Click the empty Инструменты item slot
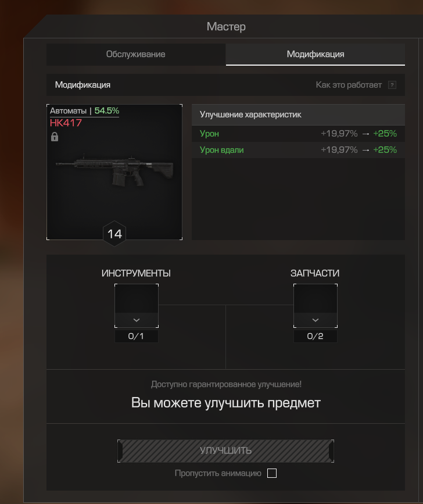This screenshot has height=504, width=423. pos(137,299)
